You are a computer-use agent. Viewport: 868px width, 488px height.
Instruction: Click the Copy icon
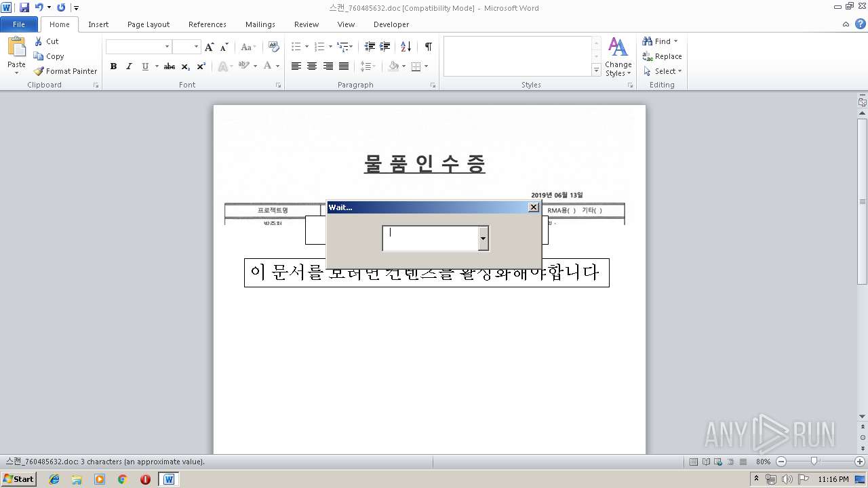click(39, 56)
